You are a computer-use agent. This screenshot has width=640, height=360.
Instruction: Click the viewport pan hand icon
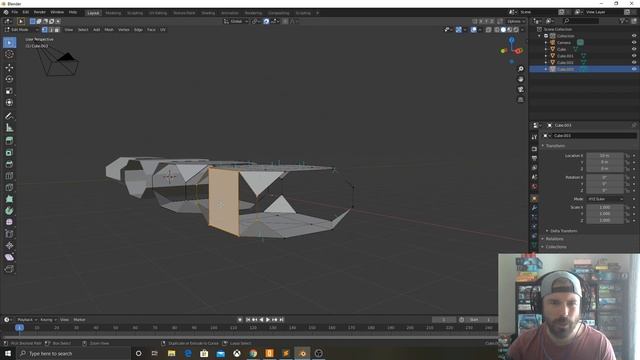520,79
